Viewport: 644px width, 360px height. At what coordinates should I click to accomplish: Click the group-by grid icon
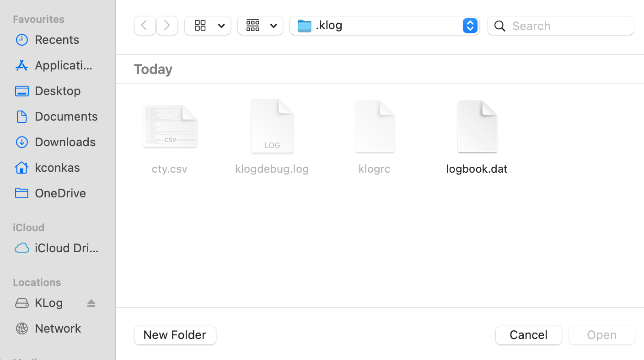click(x=253, y=26)
